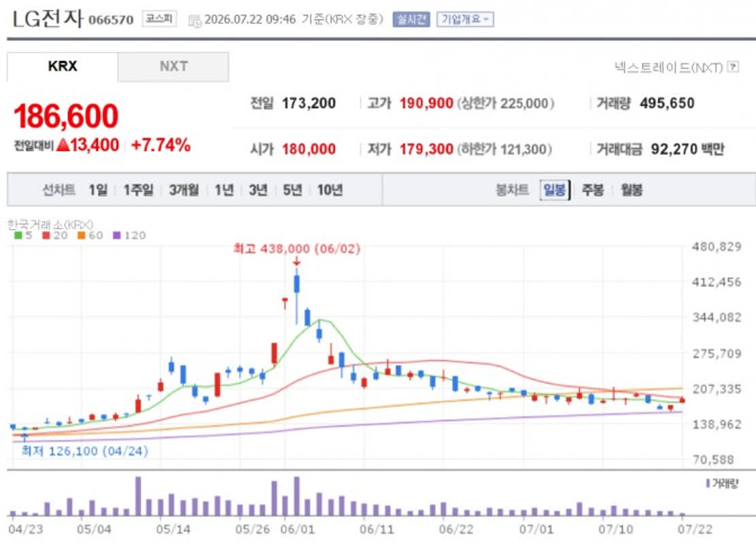Choose the 주봉 weekly candle chart
The width and height of the screenshot is (756, 544).
point(593,190)
